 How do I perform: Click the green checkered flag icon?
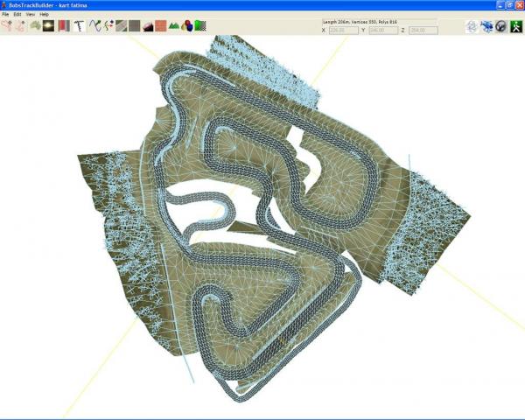tap(201, 26)
